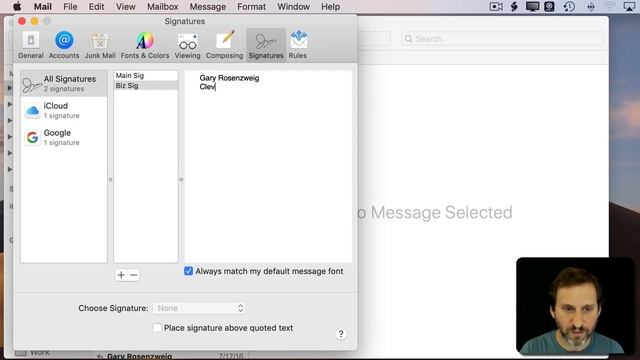Remove selected signature with minus button
The width and height of the screenshot is (640, 360).
pos(133,275)
